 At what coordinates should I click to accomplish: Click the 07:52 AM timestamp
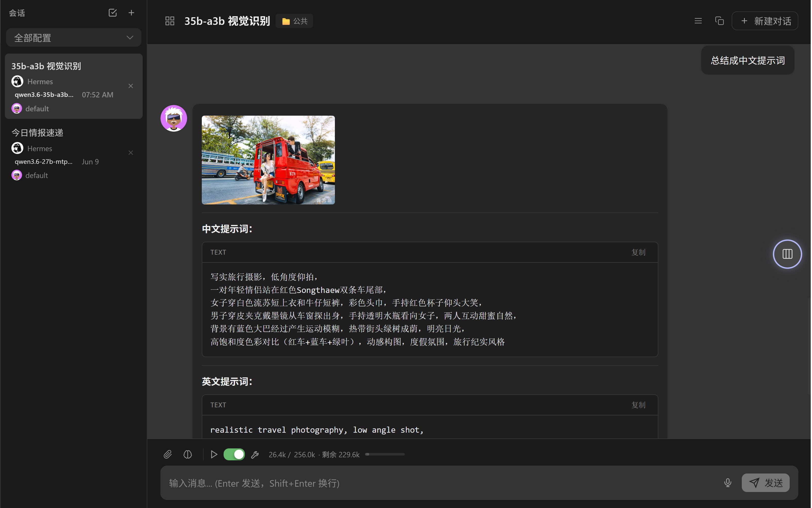tap(97, 95)
